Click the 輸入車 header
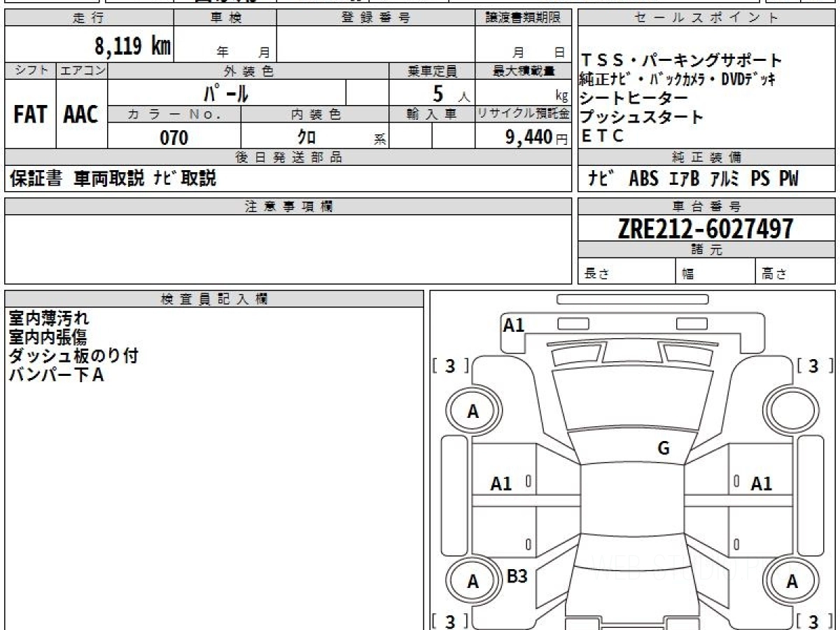 point(432,114)
